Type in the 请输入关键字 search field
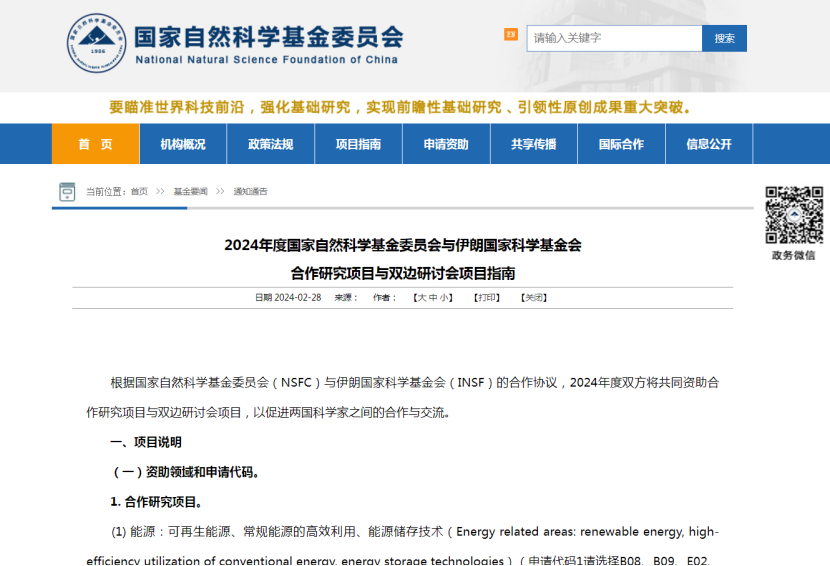This screenshot has height=566, width=830. 614,38
